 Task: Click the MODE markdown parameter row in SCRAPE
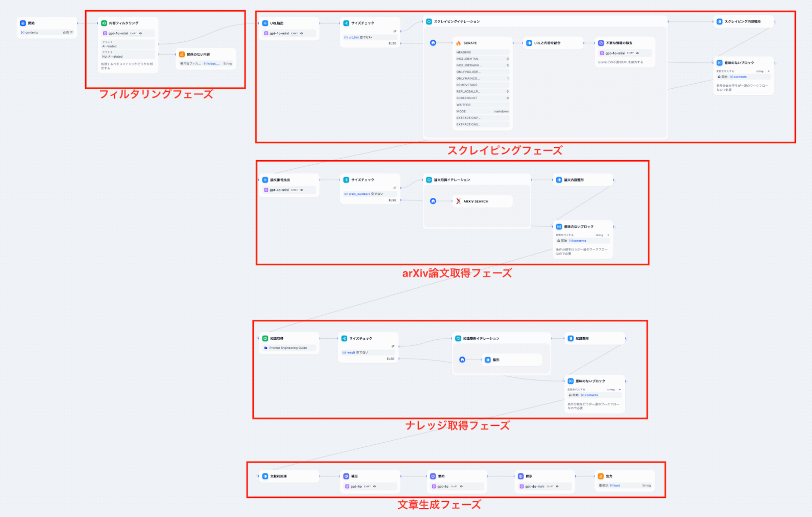[x=482, y=111]
